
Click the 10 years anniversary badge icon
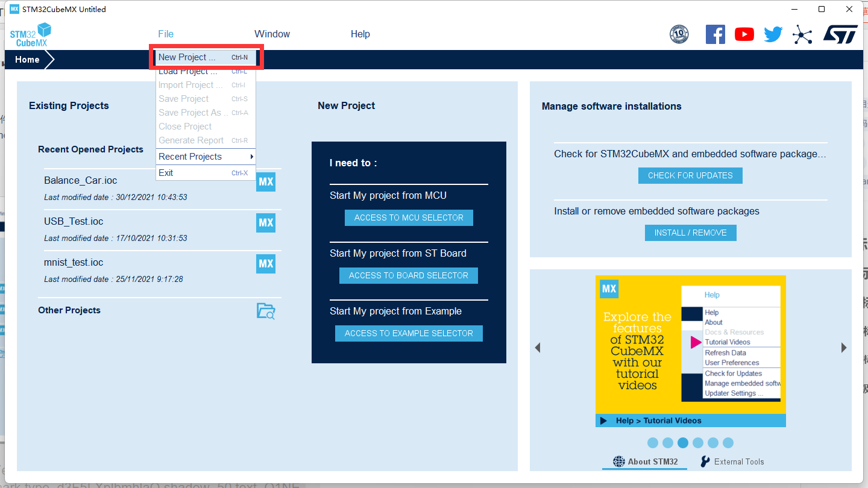[679, 34]
